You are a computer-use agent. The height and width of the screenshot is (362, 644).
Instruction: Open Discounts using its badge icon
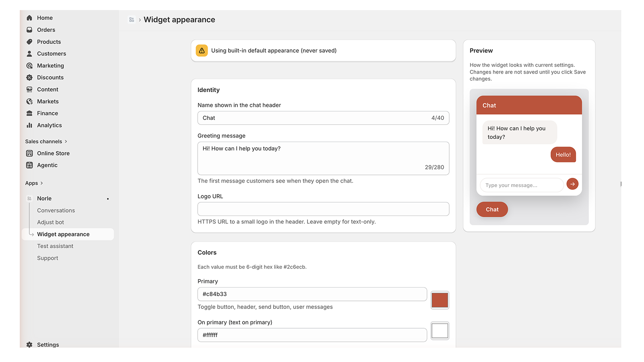[29, 78]
